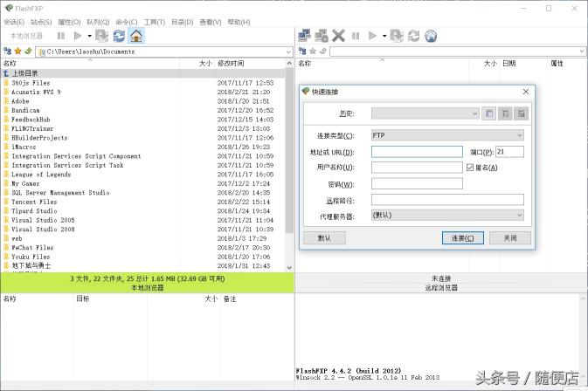588x391 pixels.
Task: Click local pane transfer queue icon
Action: 101,36
